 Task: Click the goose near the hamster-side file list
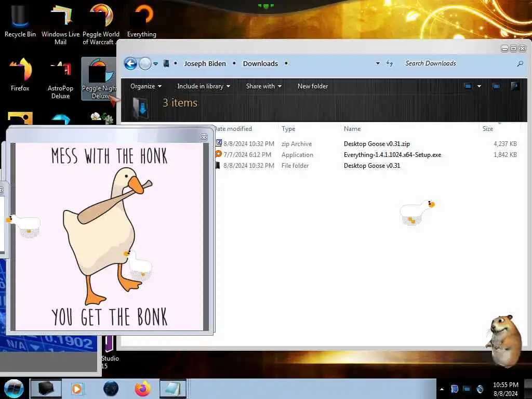coord(417,212)
